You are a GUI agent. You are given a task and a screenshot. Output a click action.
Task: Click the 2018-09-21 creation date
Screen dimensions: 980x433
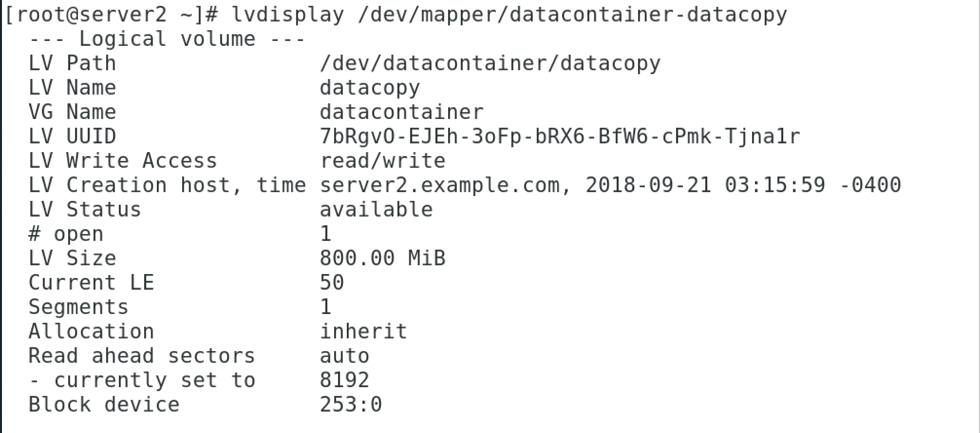(x=648, y=185)
